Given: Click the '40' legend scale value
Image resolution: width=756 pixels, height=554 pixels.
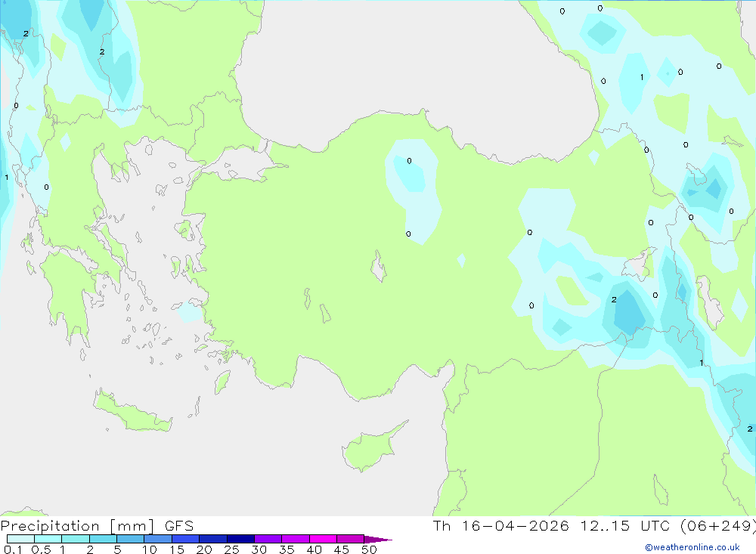Looking at the screenshot, I should point(314,549).
